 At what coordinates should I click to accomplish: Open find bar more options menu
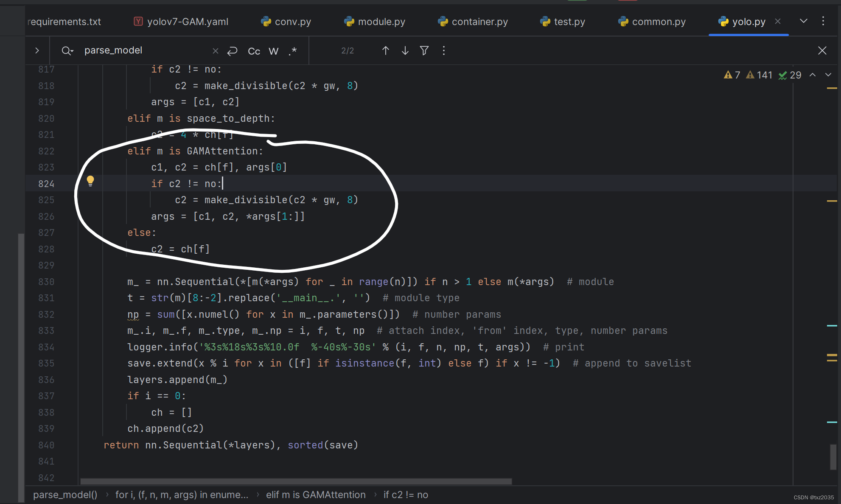coord(444,51)
